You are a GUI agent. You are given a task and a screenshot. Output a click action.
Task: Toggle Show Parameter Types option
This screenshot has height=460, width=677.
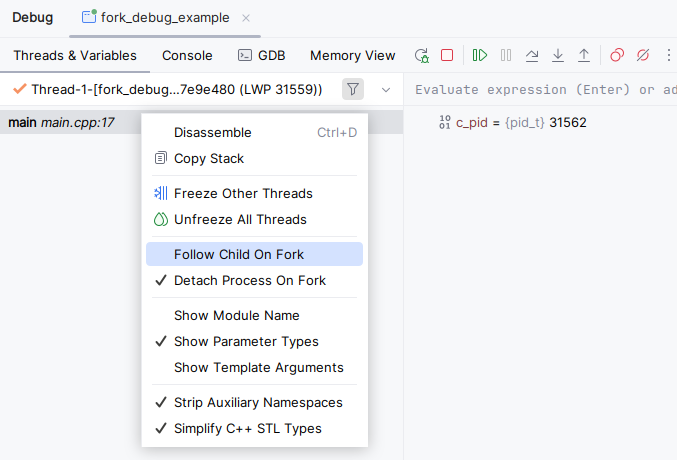246,342
